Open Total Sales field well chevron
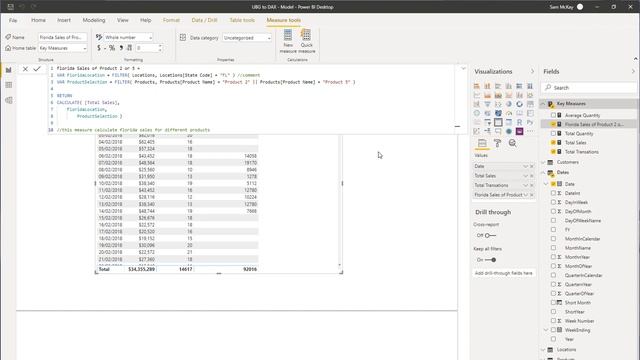The image size is (640, 360). 525,176
